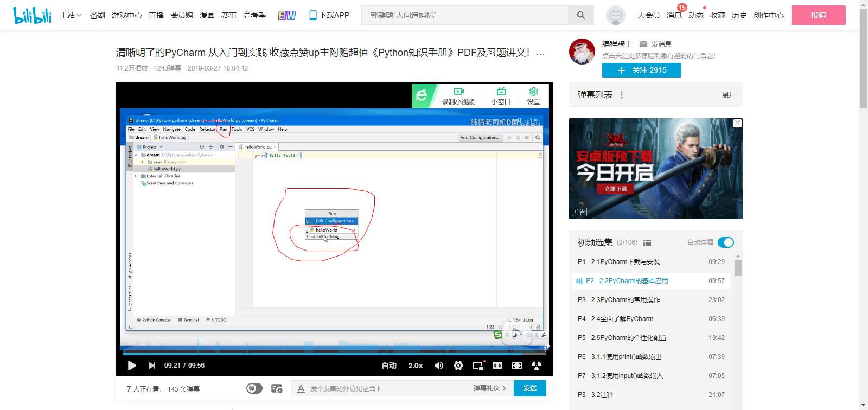The height and width of the screenshot is (410, 868).
Task: Select P8 3.2注释
Action: tap(651, 395)
